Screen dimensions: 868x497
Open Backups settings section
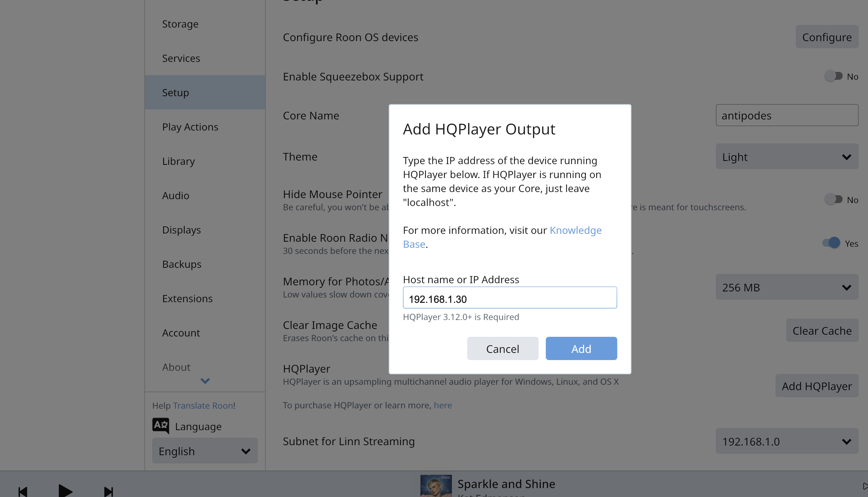205,264
